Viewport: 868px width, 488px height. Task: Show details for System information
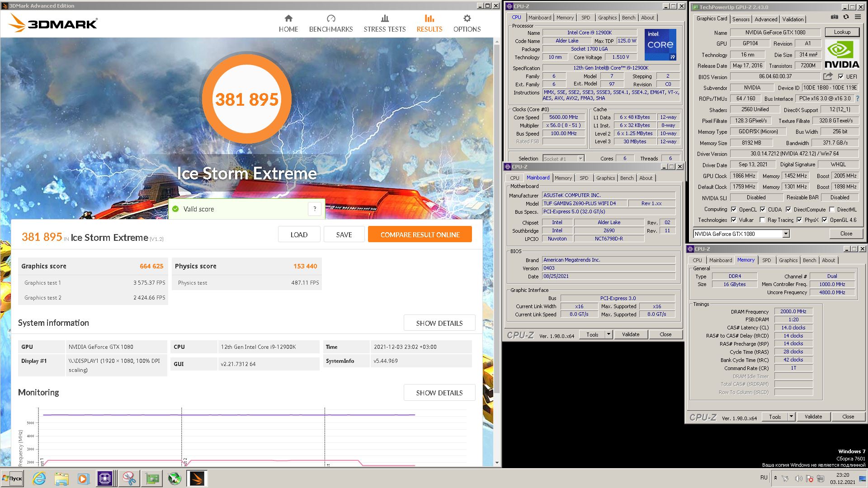[439, 323]
